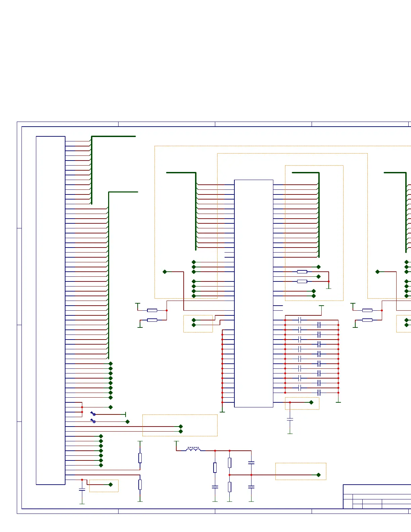The width and height of the screenshot is (411, 532).
Task: Select the lower blue probe marker near the left connector
Action: click(93, 420)
